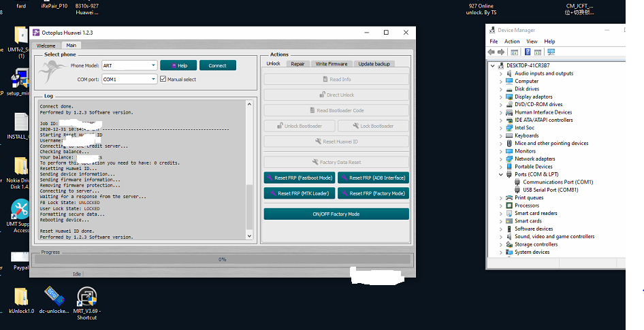The width and height of the screenshot is (644, 330).
Task: Expand the Display adaptors node
Action: (500, 97)
